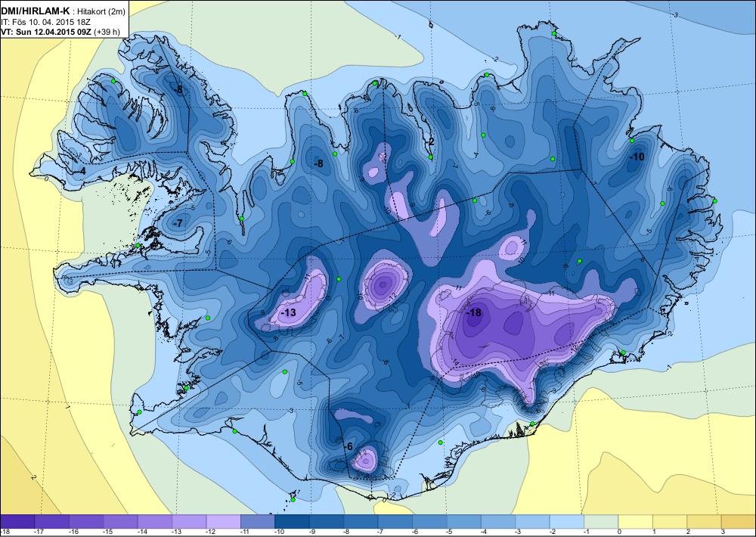
Task: Click the -2 value in the color legend
Action: pyautogui.click(x=553, y=532)
